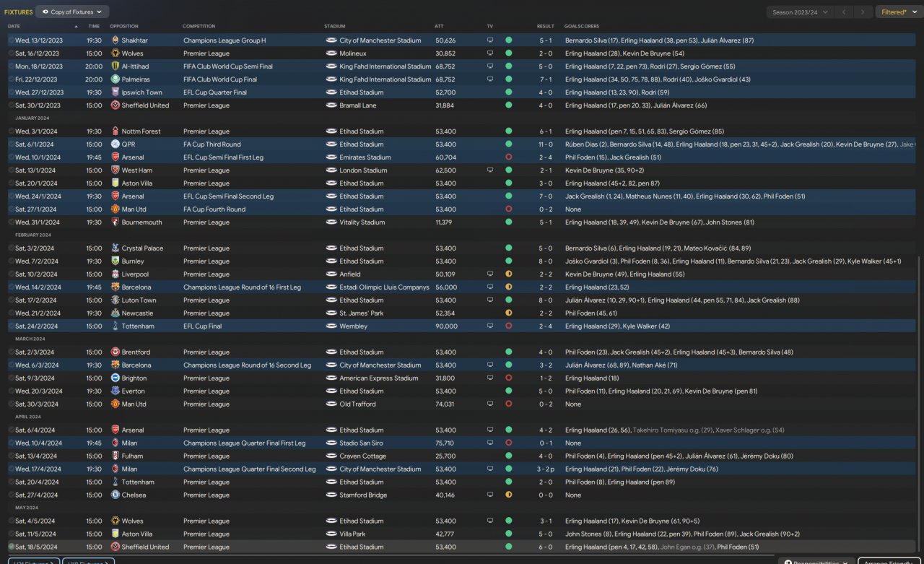Open the Everton opposition link

point(134,391)
